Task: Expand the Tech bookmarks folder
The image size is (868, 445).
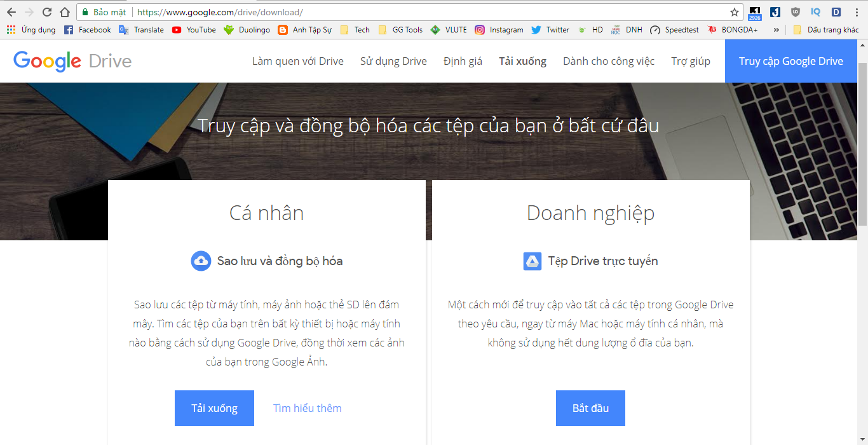Action: coord(355,30)
